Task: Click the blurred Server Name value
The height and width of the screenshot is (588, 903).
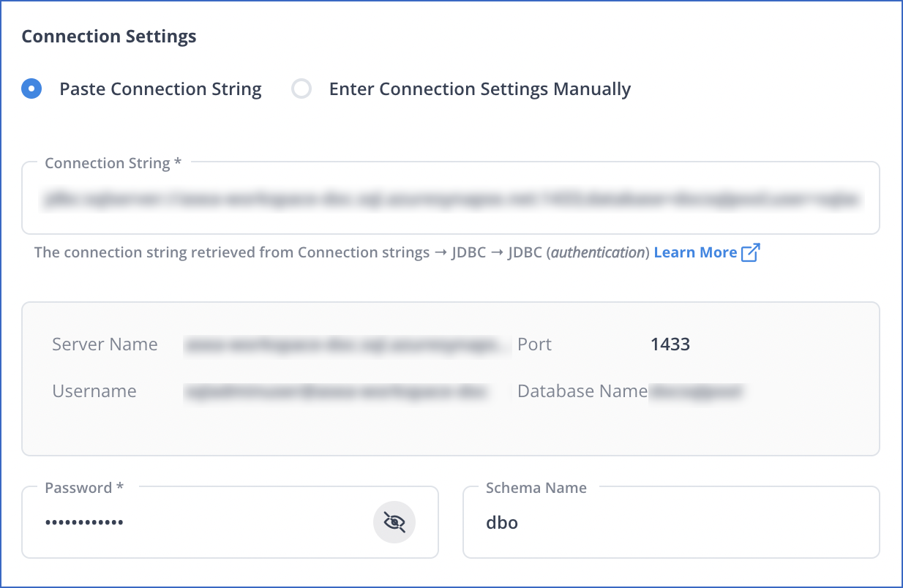Action: [344, 344]
